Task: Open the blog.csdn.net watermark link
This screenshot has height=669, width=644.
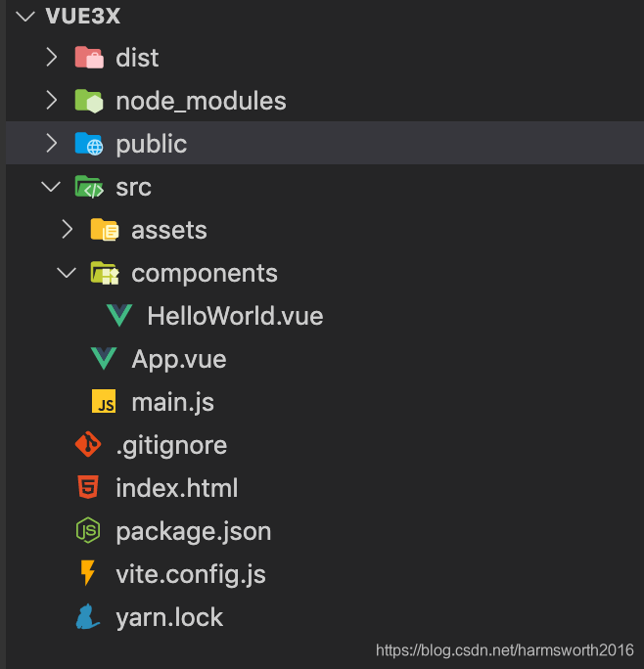Action: [x=504, y=650]
